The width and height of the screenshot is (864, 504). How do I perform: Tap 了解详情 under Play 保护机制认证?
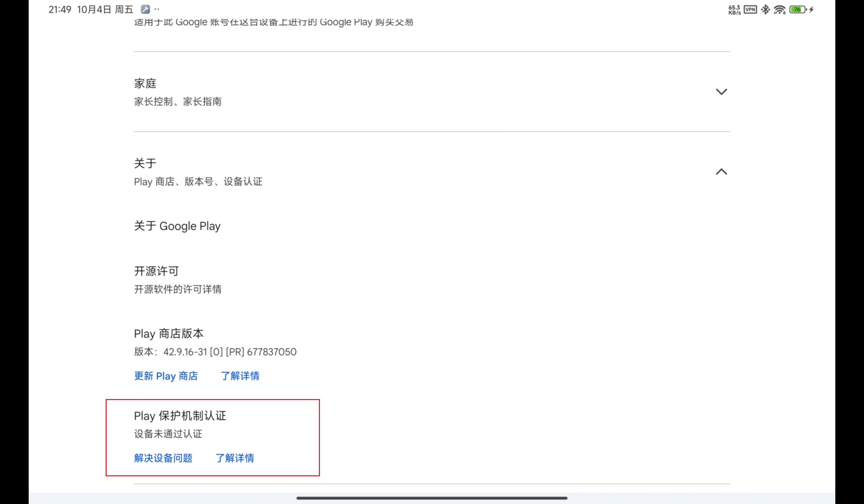tap(235, 458)
